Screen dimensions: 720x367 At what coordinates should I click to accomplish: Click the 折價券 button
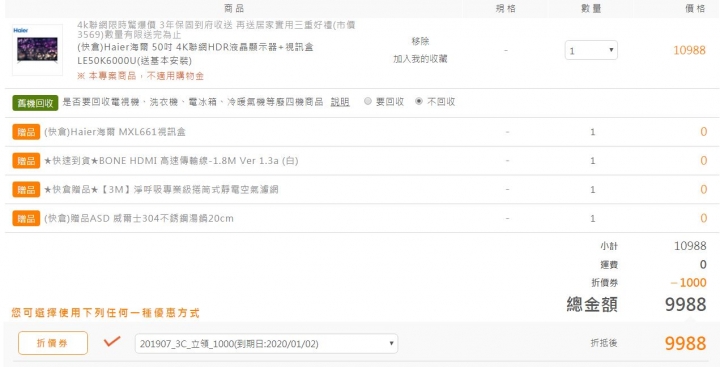tap(53, 343)
